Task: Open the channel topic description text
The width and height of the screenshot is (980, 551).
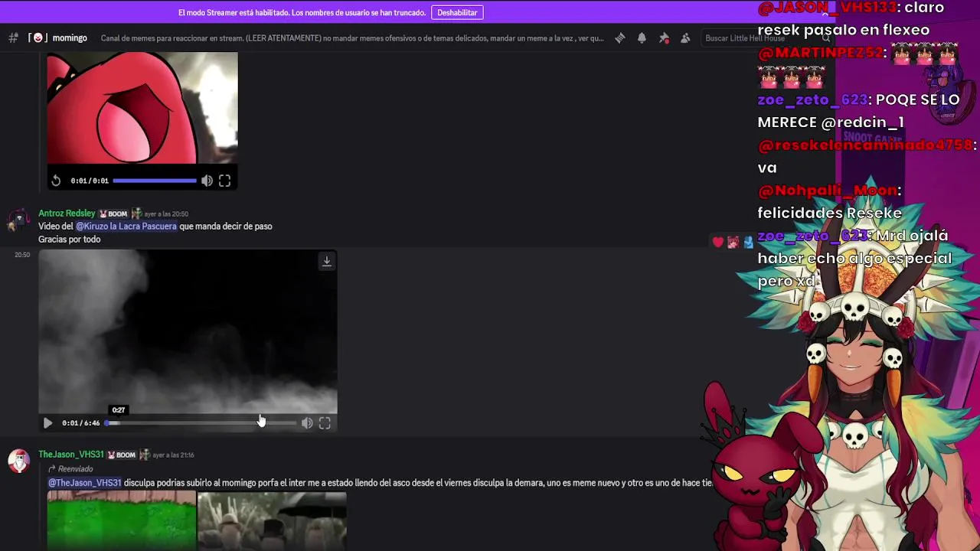Action: 352,38
